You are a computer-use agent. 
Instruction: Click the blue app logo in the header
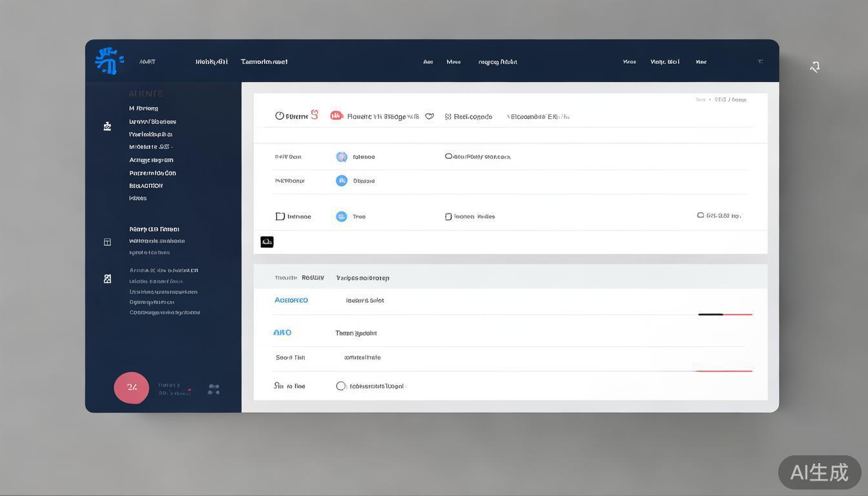(109, 61)
